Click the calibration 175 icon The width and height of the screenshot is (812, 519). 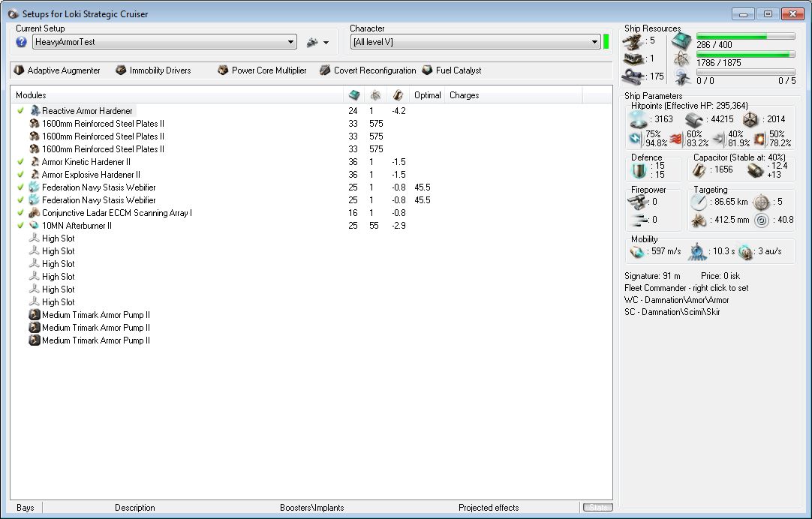[x=633, y=76]
